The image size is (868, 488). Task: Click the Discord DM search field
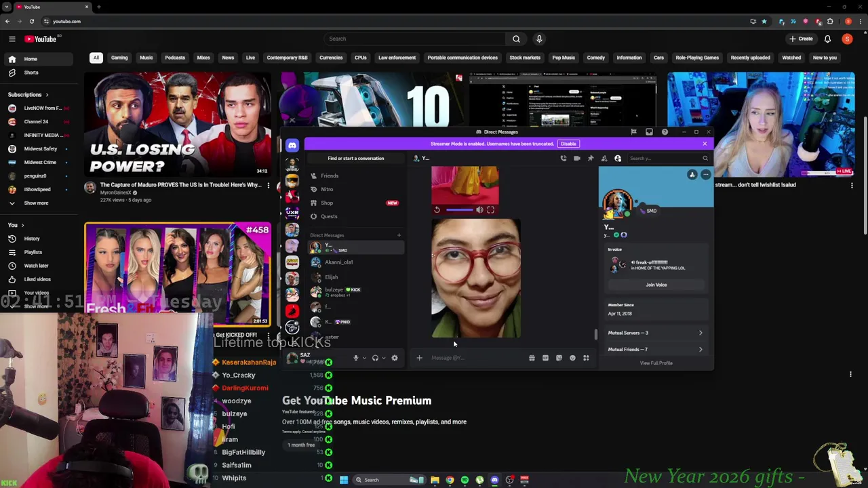pos(668,158)
